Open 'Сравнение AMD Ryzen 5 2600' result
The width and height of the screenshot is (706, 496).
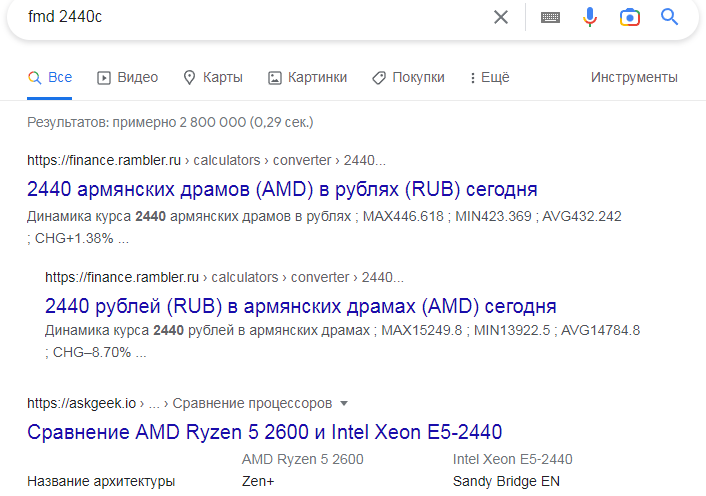coord(264,432)
